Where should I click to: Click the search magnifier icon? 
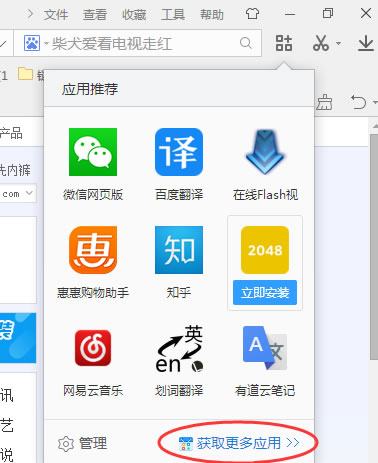coord(246,43)
